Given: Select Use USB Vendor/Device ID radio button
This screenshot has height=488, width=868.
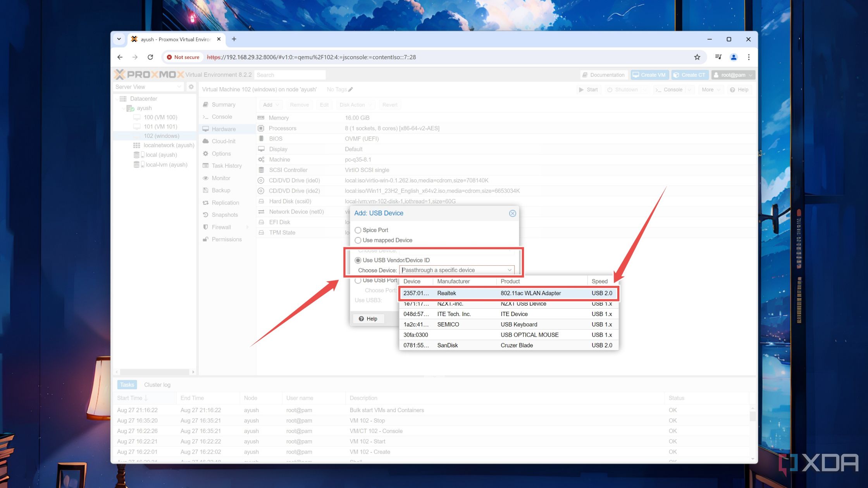Looking at the screenshot, I should tap(358, 260).
